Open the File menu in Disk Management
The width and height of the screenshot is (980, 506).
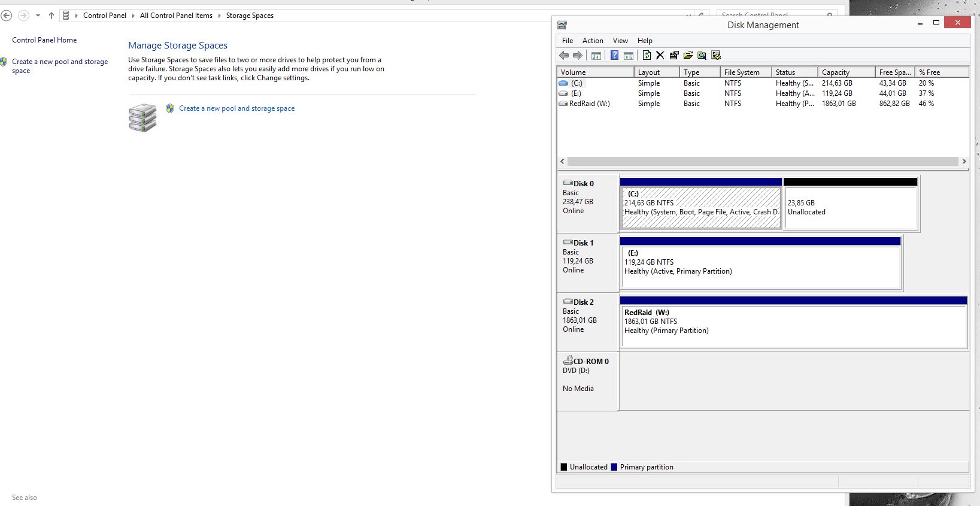568,41
